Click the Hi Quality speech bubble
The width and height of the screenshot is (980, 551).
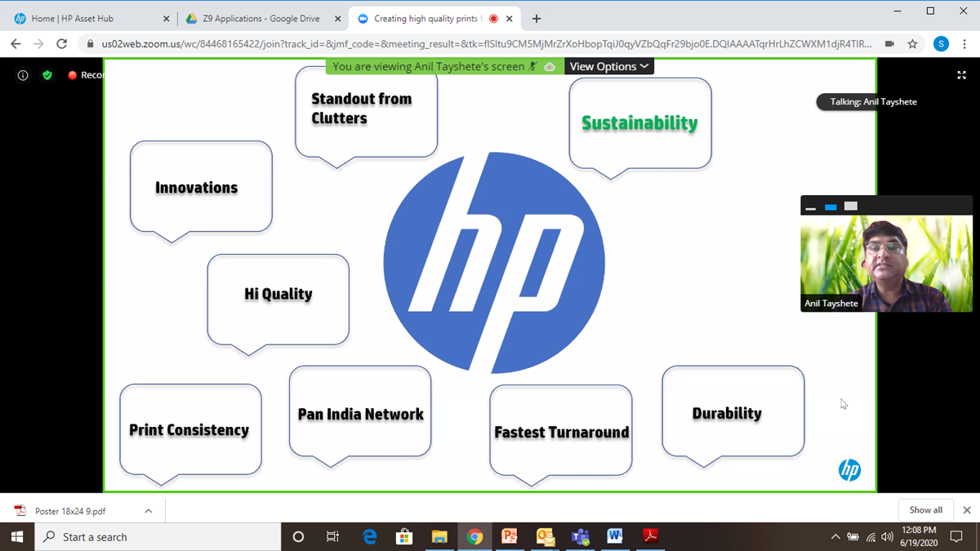(x=278, y=304)
